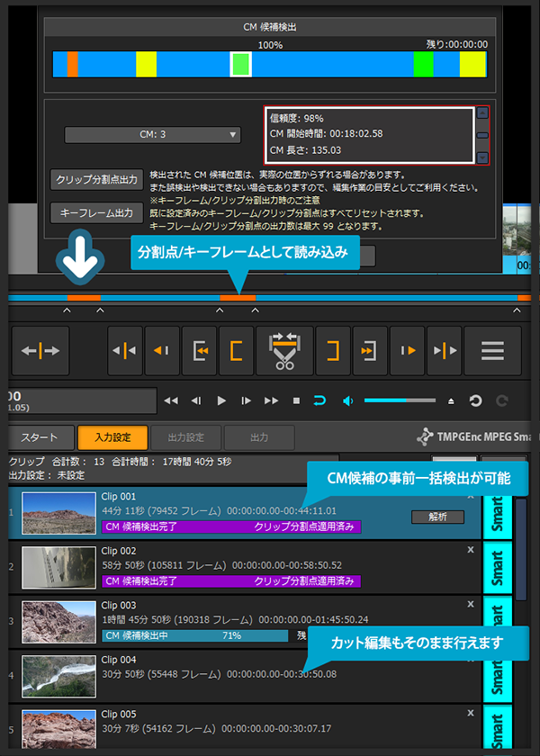
Task: Click the eject triangle icon
Action: (x=451, y=401)
